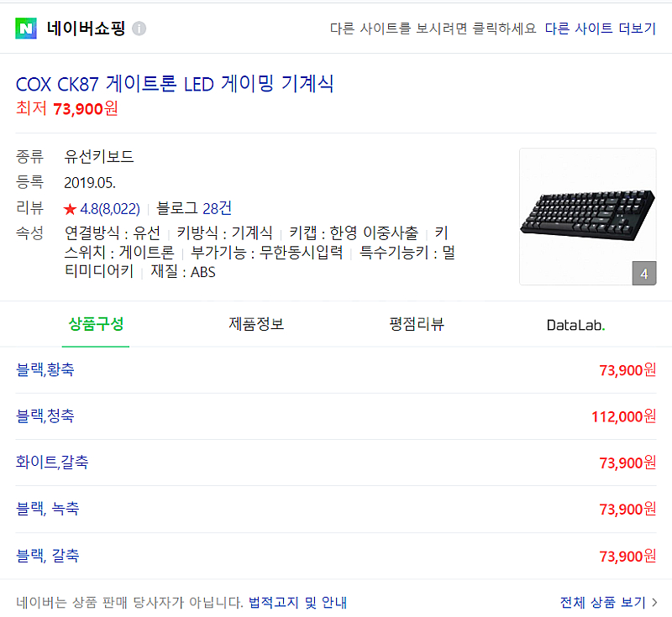Click the 73,900원 price for 블랙, 녹축
The image size is (672, 617).
[x=627, y=510]
